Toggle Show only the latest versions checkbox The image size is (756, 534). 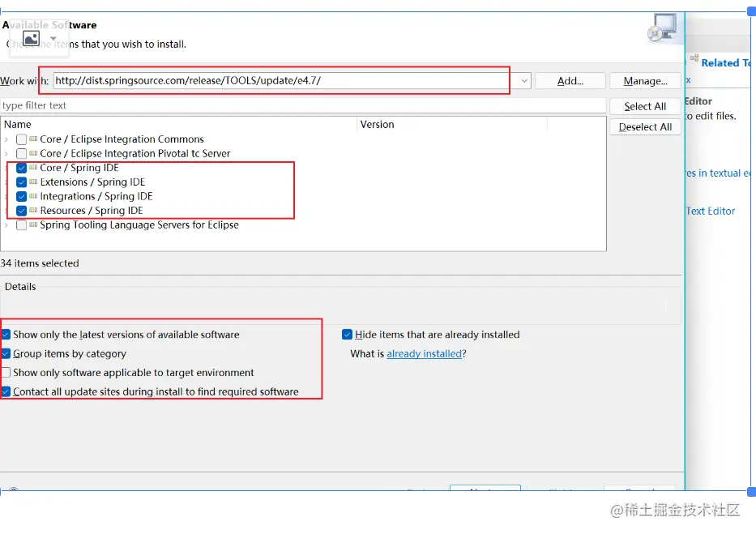[6, 335]
